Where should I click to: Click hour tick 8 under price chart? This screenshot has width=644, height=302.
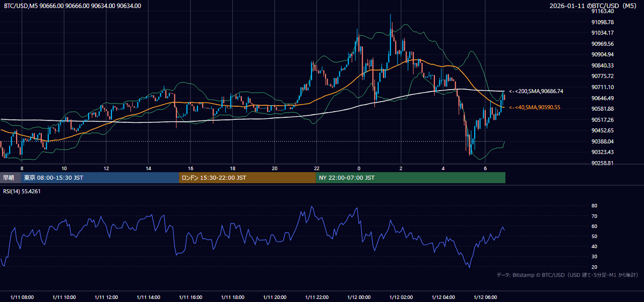coord(22,168)
